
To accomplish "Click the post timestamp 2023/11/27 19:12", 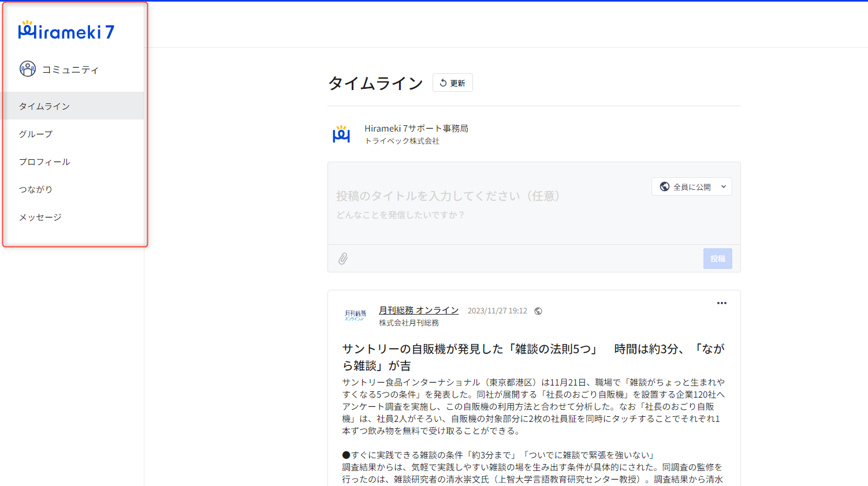I will 497,311.
